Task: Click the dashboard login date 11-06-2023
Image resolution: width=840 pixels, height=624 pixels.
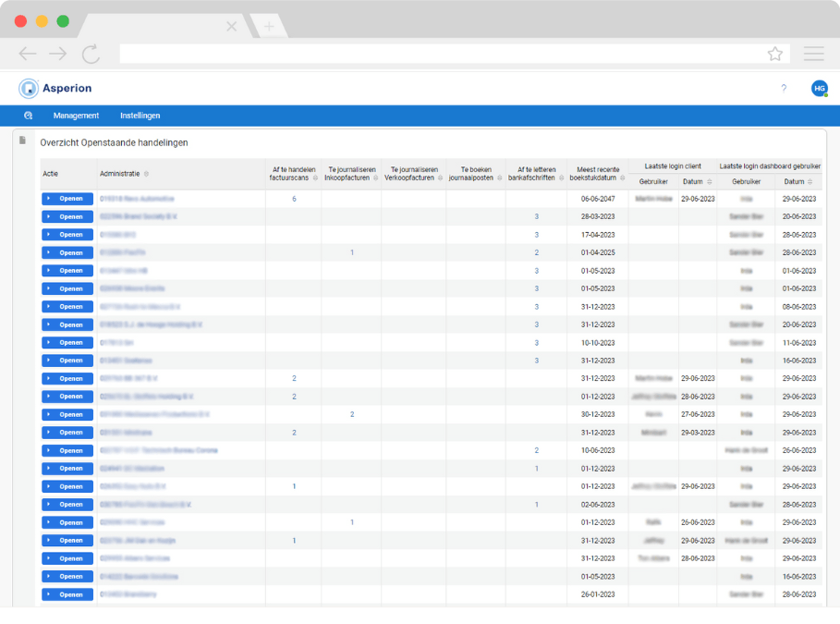Action: point(798,343)
